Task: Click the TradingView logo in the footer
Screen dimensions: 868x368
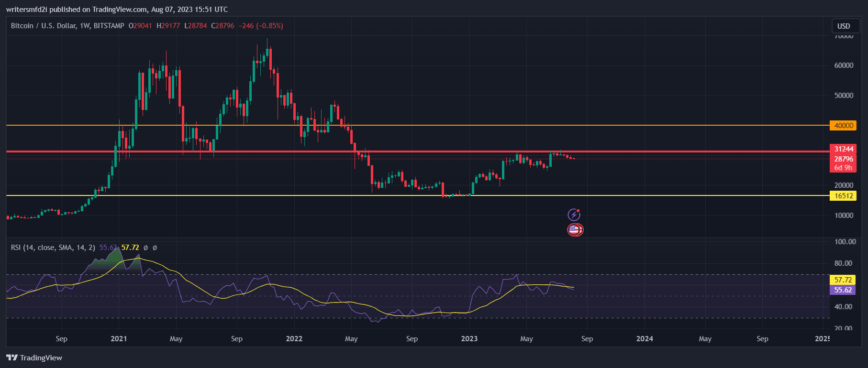Action: click(x=34, y=357)
